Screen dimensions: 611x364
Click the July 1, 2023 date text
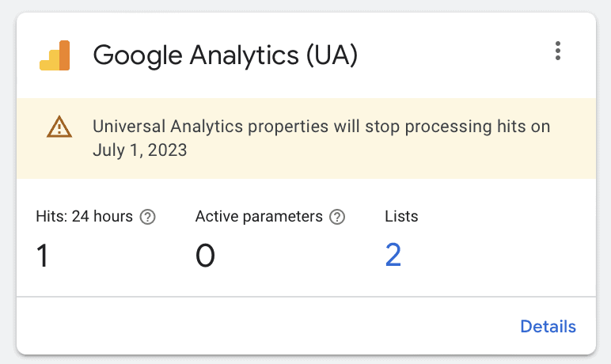(140, 150)
